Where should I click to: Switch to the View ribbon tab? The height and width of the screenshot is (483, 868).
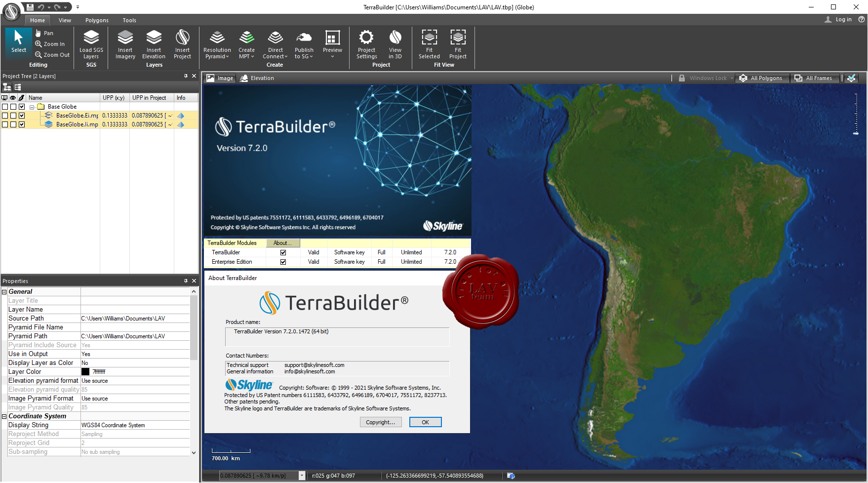point(65,20)
